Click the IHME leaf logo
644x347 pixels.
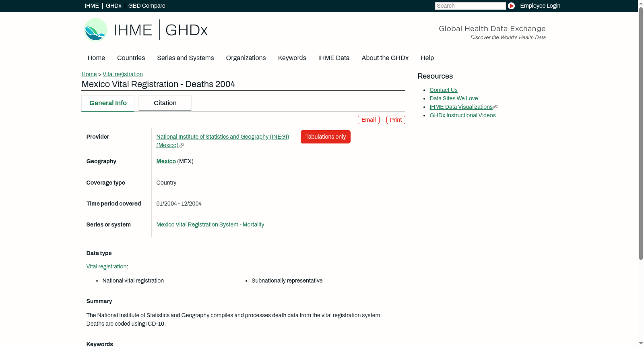(x=95, y=30)
